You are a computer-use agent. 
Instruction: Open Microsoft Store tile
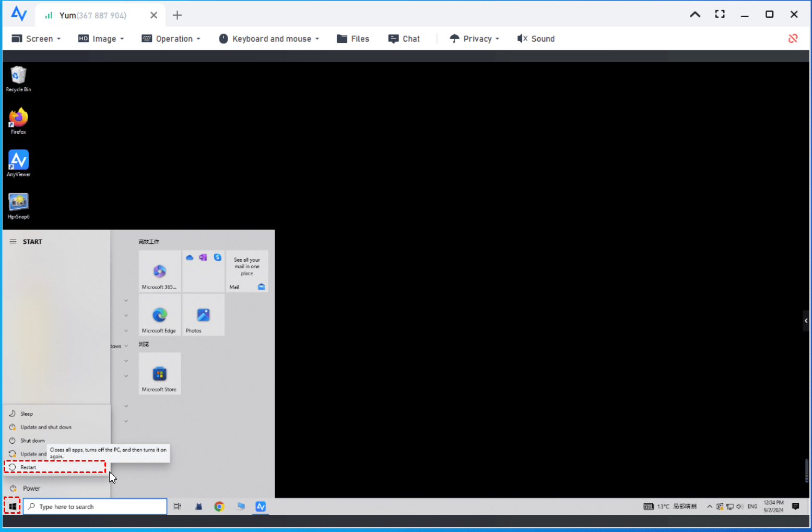click(159, 374)
